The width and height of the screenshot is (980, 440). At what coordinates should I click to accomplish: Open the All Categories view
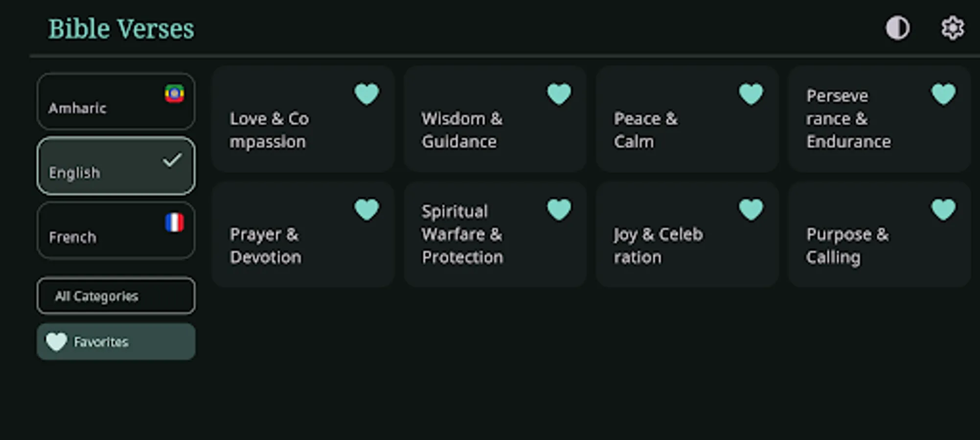click(115, 296)
